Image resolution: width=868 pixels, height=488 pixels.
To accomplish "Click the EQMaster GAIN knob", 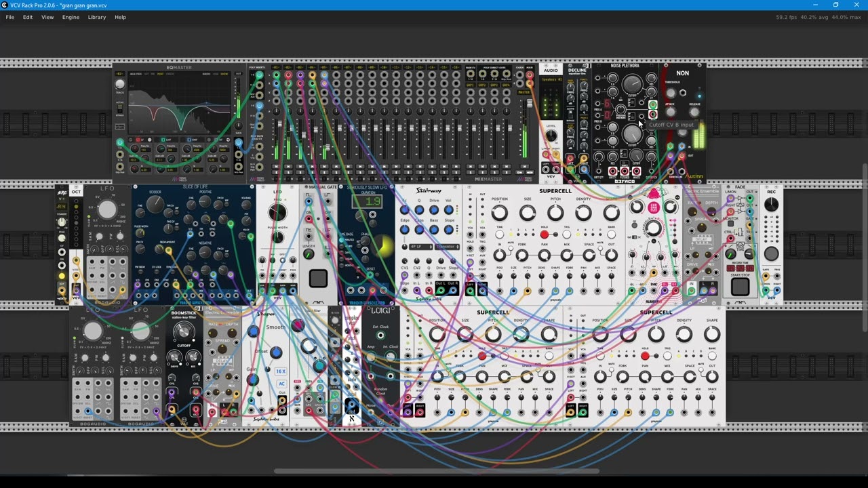I will pos(239,126).
